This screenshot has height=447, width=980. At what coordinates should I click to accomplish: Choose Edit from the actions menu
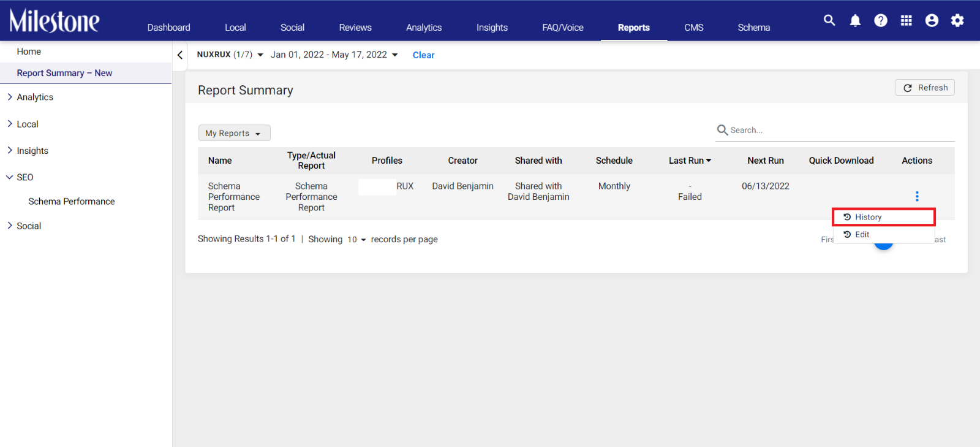tap(884, 235)
